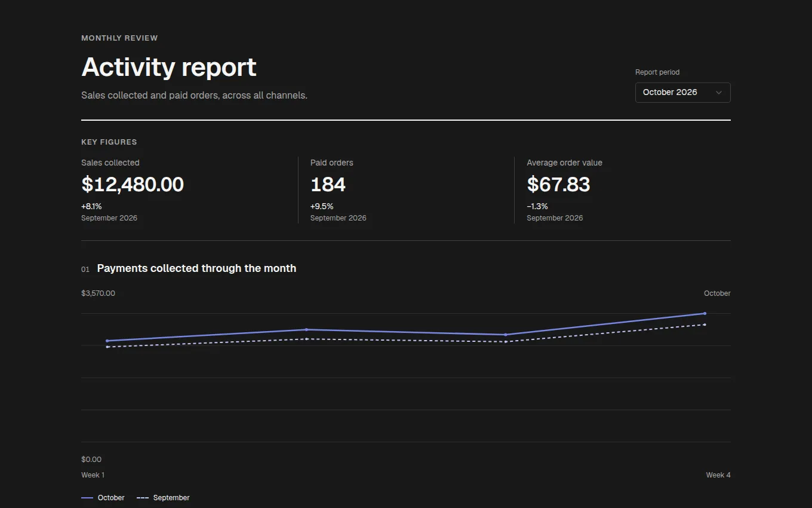812x508 pixels.
Task: Click the $3,570.00 axis label
Action: [x=98, y=293]
